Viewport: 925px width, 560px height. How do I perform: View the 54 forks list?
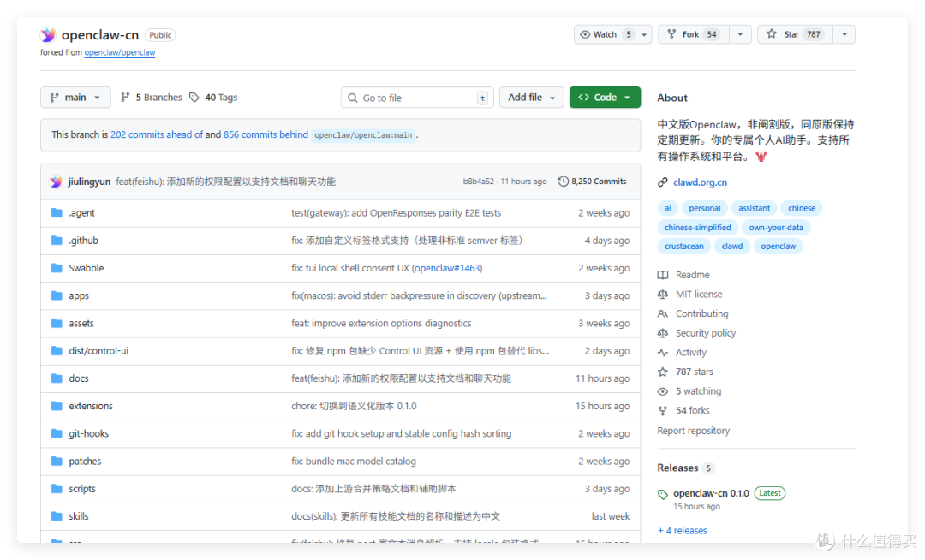[x=693, y=411]
